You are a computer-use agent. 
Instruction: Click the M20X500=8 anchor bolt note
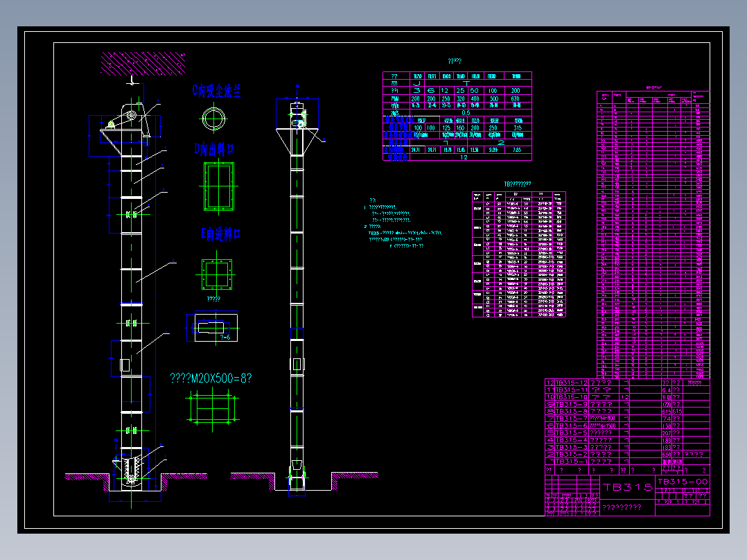point(211,378)
